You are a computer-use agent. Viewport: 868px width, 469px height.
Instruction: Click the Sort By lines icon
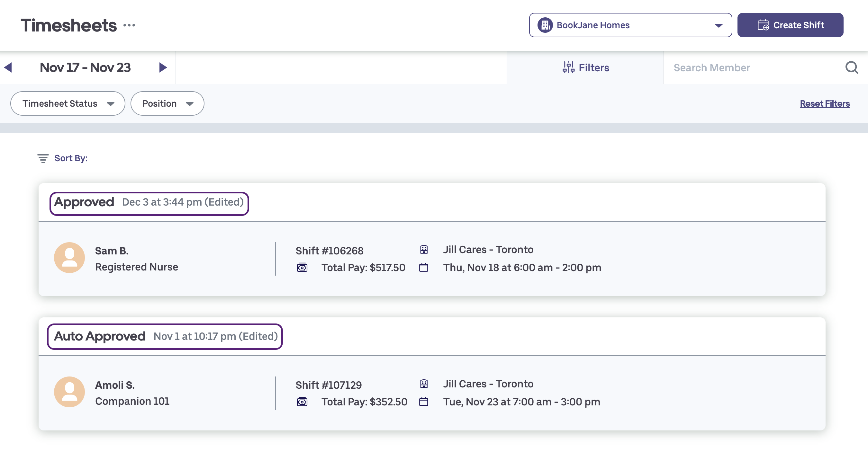click(x=43, y=158)
